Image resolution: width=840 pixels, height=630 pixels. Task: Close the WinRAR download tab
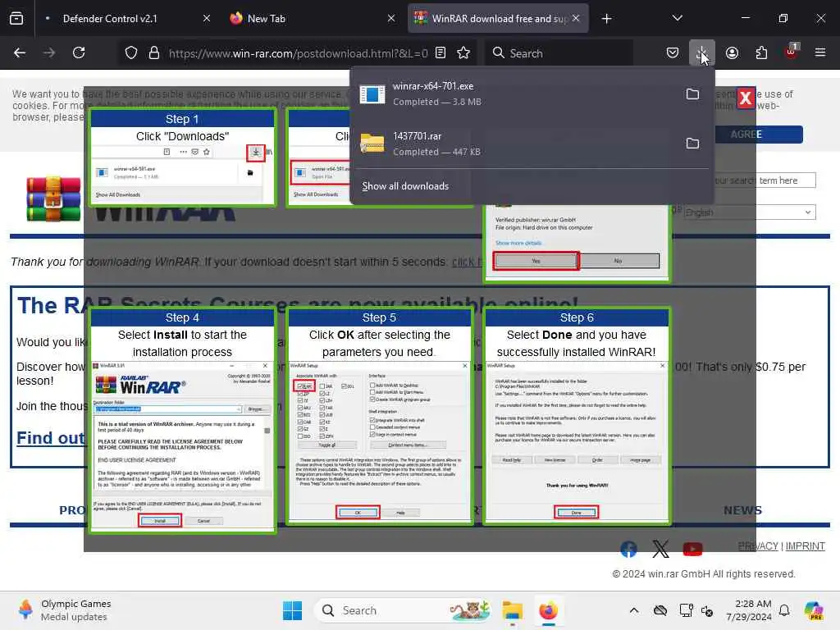coord(576,19)
